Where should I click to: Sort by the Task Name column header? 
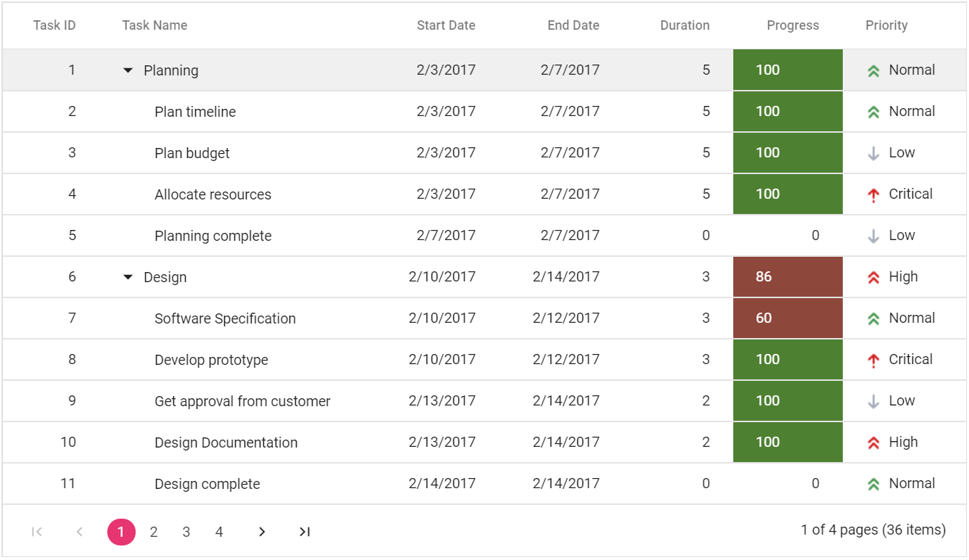pyautogui.click(x=154, y=25)
